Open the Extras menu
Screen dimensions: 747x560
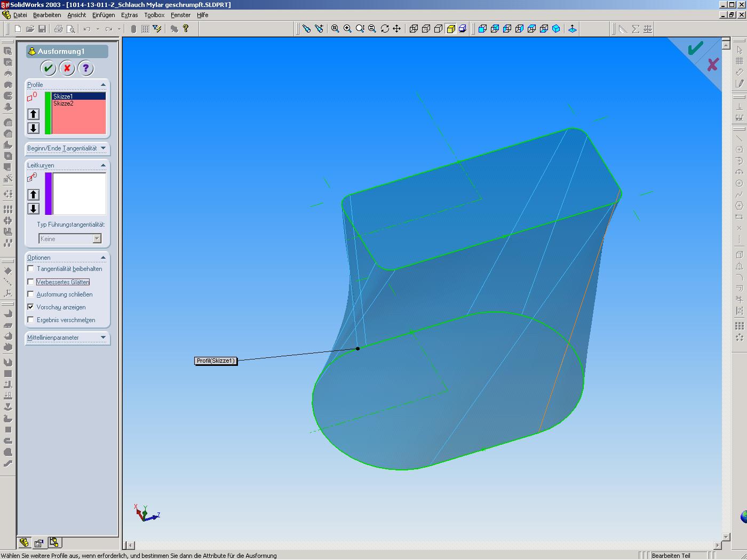129,15
